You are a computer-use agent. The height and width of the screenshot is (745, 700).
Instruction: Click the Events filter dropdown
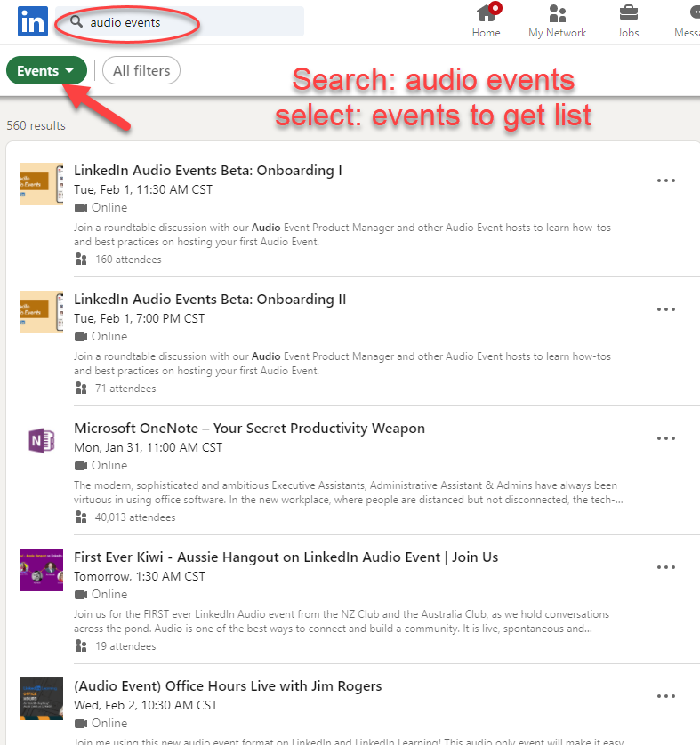46,70
